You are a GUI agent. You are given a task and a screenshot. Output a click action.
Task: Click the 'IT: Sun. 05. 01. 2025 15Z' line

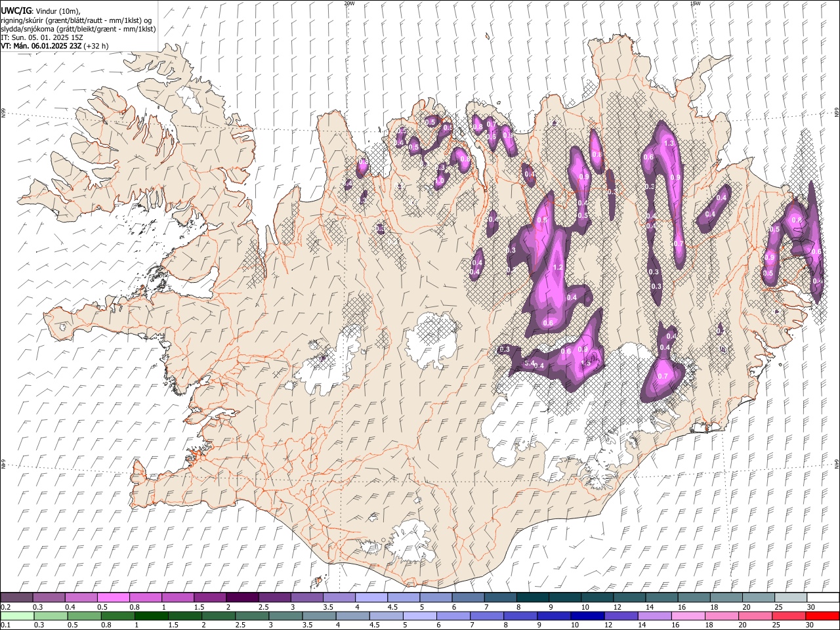click(41, 37)
